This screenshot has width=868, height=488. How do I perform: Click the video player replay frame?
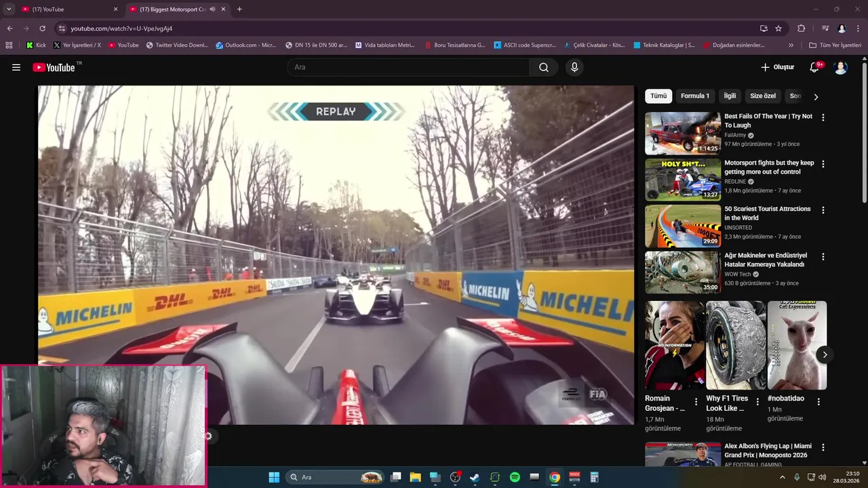[x=336, y=255]
